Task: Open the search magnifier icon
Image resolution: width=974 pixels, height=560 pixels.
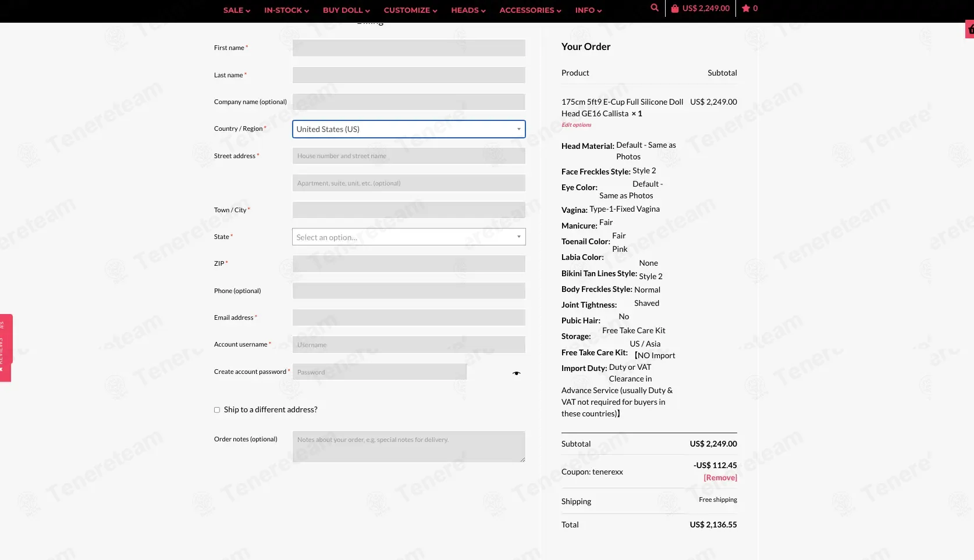Action: coord(655,8)
